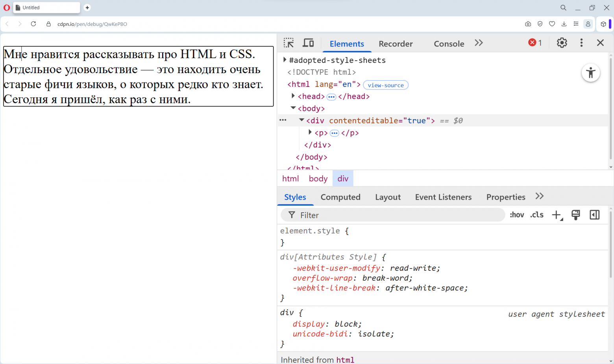Click the browser reload button
Image resolution: width=614 pixels, height=364 pixels.
coord(33,24)
